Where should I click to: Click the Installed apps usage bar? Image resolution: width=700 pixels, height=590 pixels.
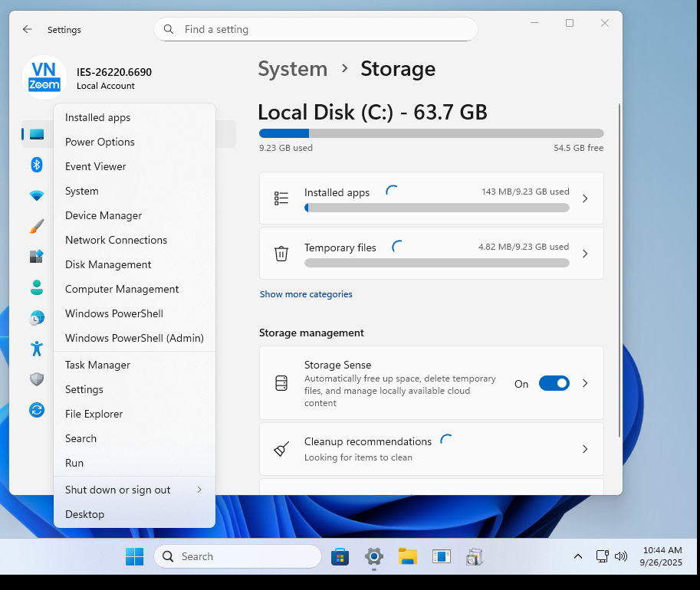coord(436,208)
